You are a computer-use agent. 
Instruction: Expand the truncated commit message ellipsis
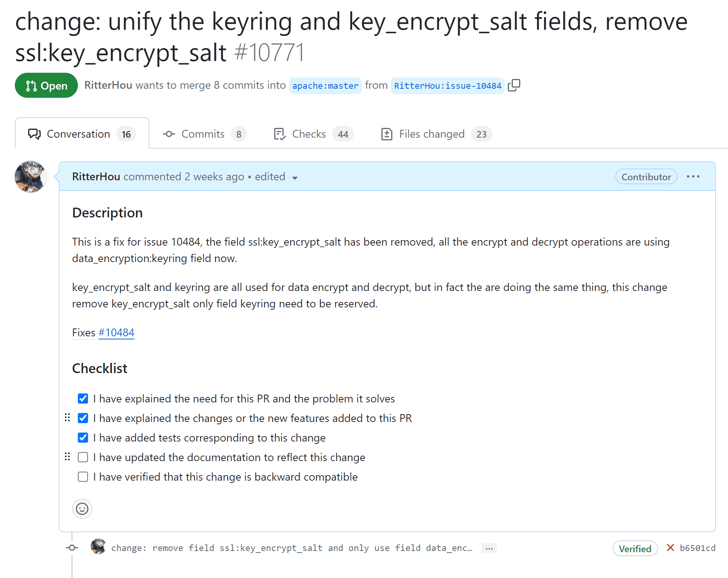[x=489, y=548]
